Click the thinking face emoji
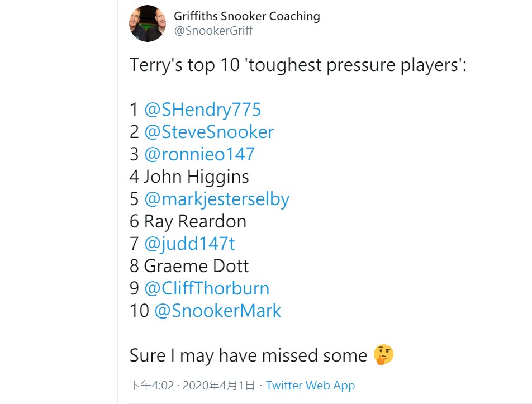The height and width of the screenshot is (404, 532). coord(383,355)
